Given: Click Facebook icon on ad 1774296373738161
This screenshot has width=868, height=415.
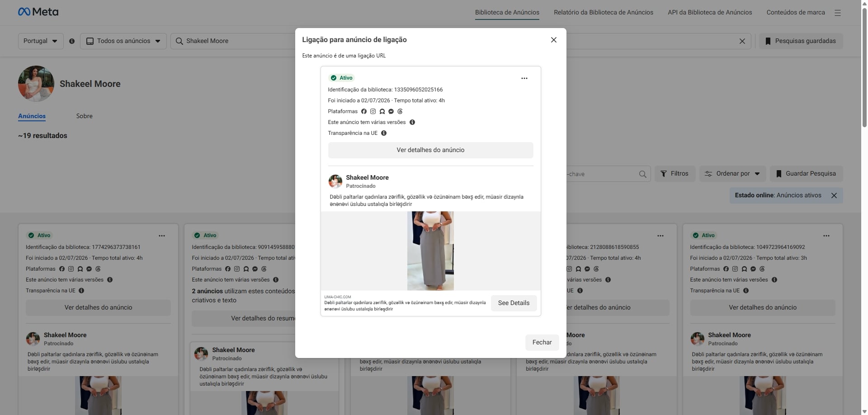Looking at the screenshot, I should coord(62,269).
